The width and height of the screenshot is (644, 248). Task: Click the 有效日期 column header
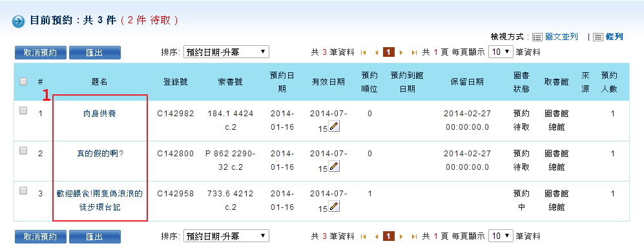[x=328, y=82]
